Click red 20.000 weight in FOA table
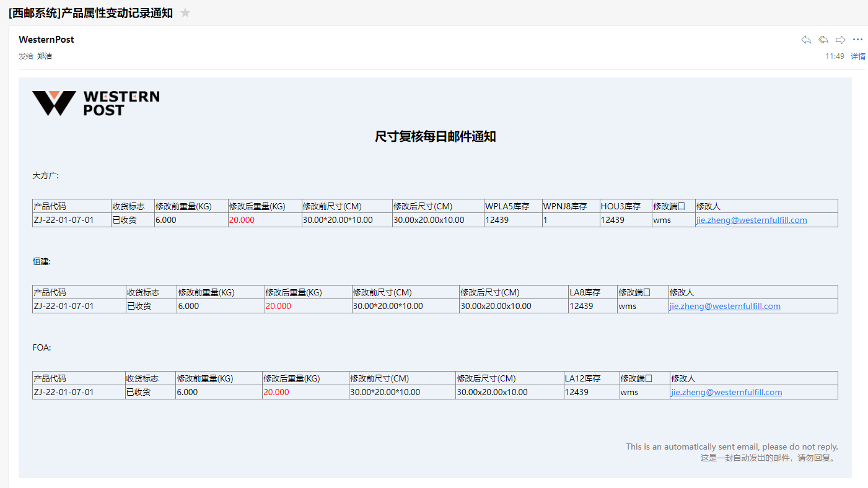 276,392
